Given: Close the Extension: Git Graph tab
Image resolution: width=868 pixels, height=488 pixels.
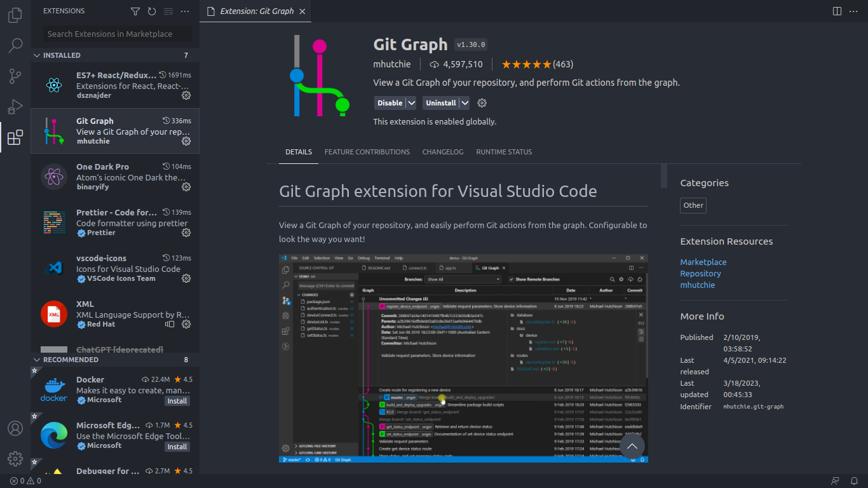Looking at the screenshot, I should point(302,11).
